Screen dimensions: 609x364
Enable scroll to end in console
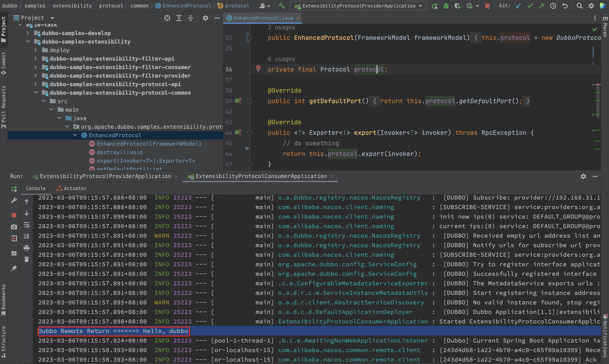[x=27, y=236]
